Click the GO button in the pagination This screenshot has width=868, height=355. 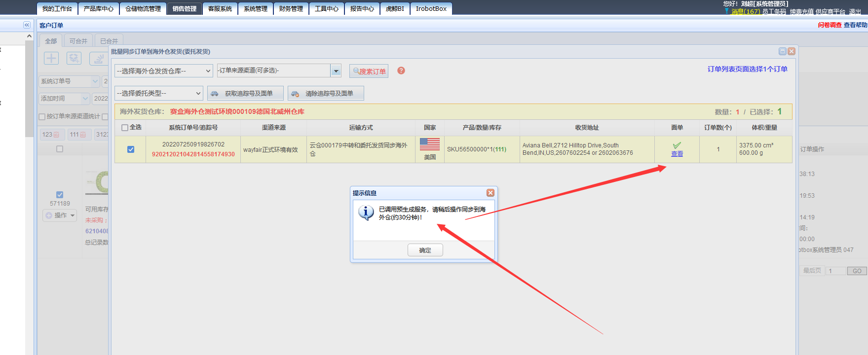pos(857,271)
